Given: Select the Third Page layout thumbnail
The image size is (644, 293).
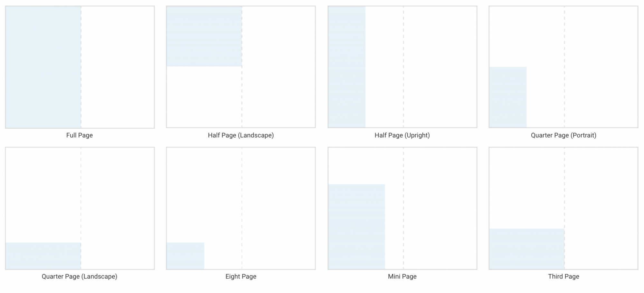Looking at the screenshot, I should pos(563,208).
